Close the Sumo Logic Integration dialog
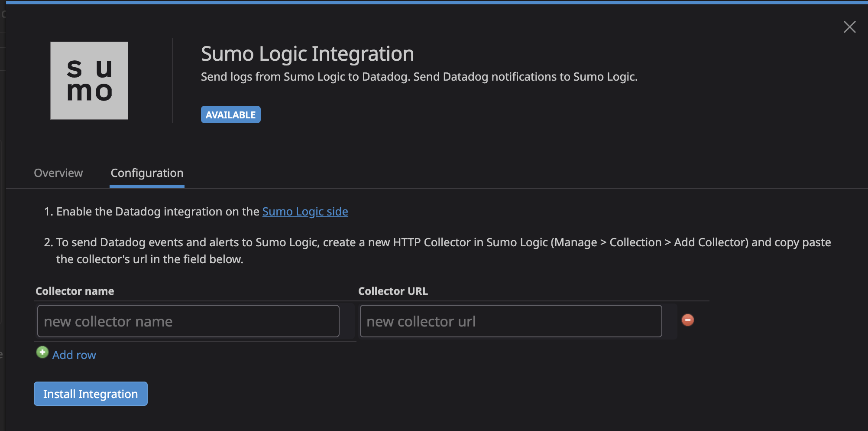This screenshot has width=868, height=431. pyautogui.click(x=849, y=27)
